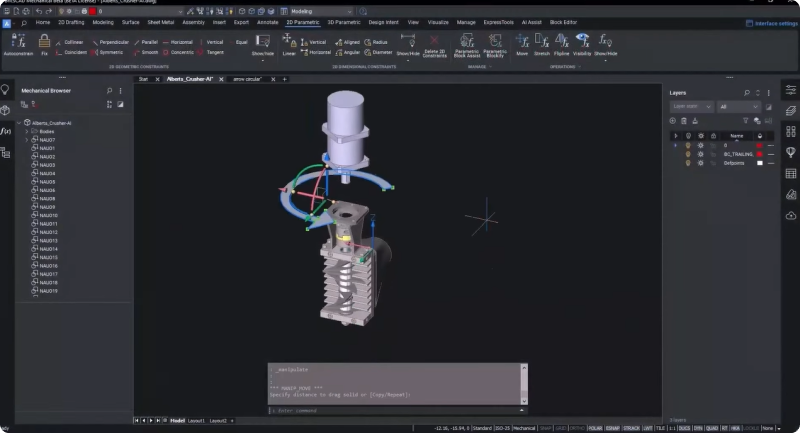Apply the Concentric constraint
The width and height of the screenshot is (800, 434).
coord(178,52)
